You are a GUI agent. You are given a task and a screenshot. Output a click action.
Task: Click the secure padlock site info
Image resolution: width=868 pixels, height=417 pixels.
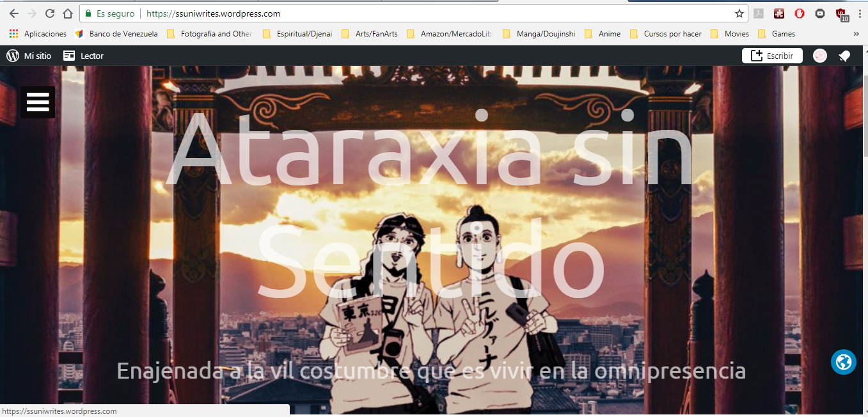[x=89, y=13]
